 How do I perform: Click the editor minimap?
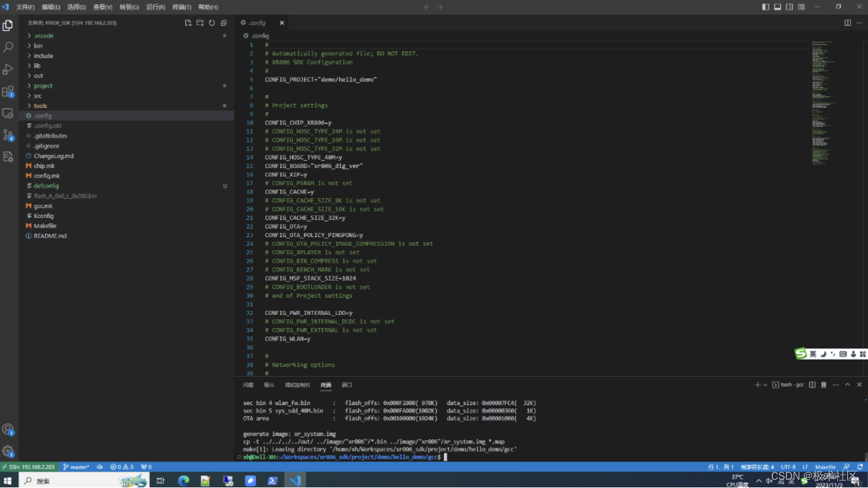(824, 103)
